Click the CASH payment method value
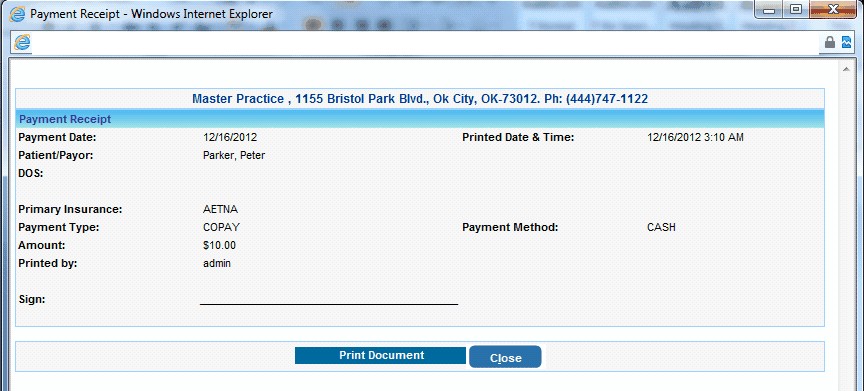864x391 pixels. pyautogui.click(x=661, y=227)
